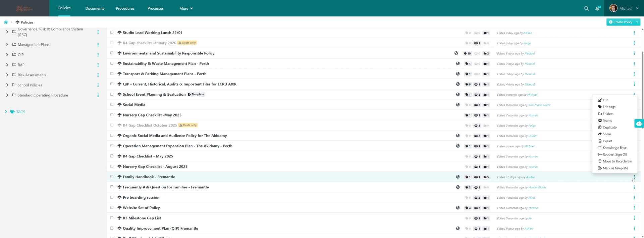
Task: Switch to the Documents tab
Action: 95,8
